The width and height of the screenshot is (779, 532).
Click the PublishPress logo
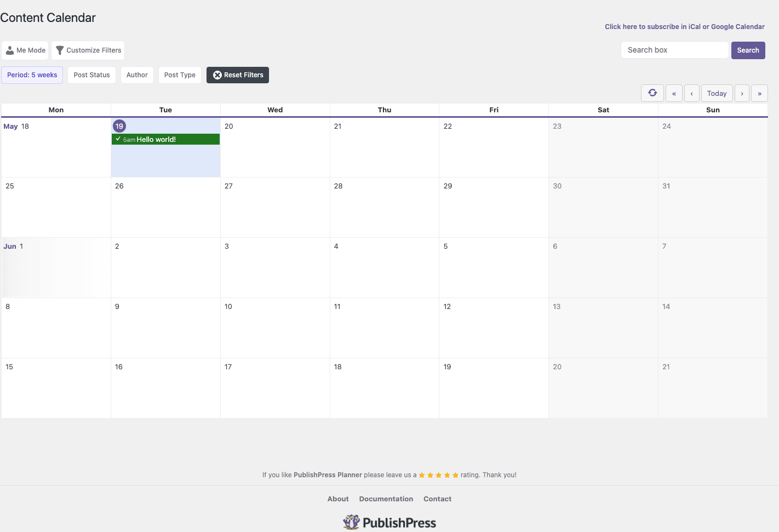pos(390,523)
